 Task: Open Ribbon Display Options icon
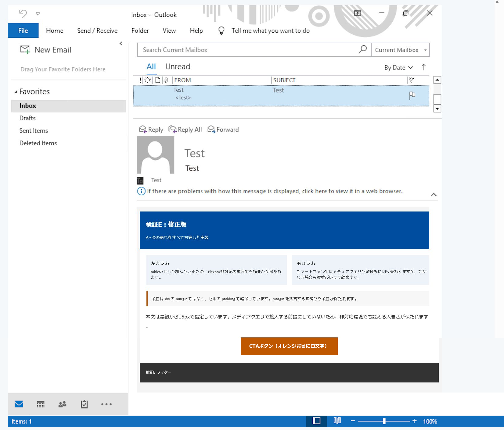click(x=358, y=13)
